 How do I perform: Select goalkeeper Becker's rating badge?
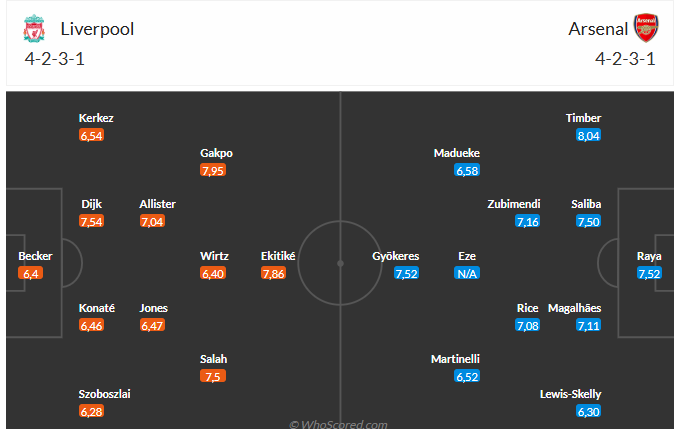(x=32, y=273)
